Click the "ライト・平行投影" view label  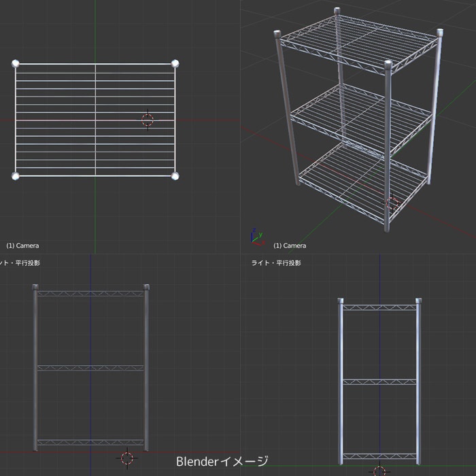[276, 263]
